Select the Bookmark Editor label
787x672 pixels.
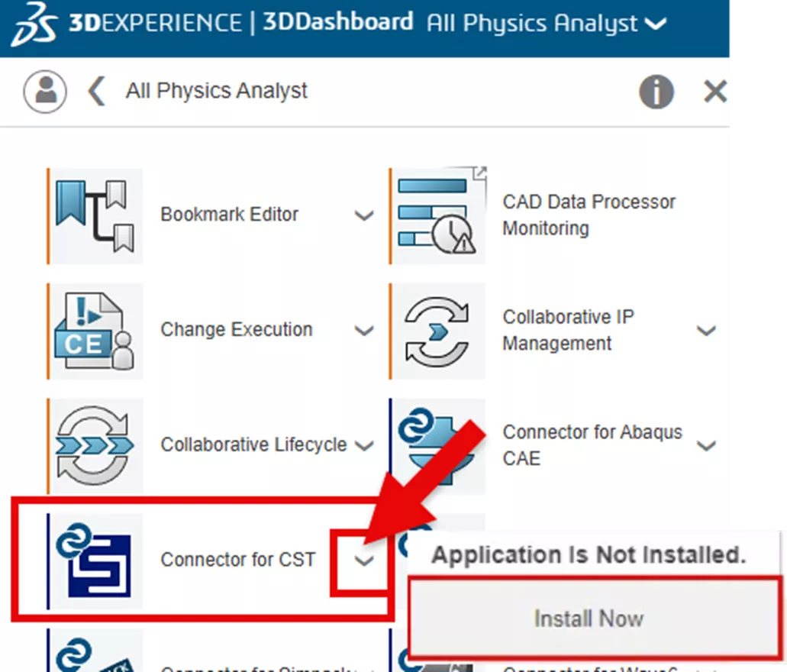click(x=229, y=215)
